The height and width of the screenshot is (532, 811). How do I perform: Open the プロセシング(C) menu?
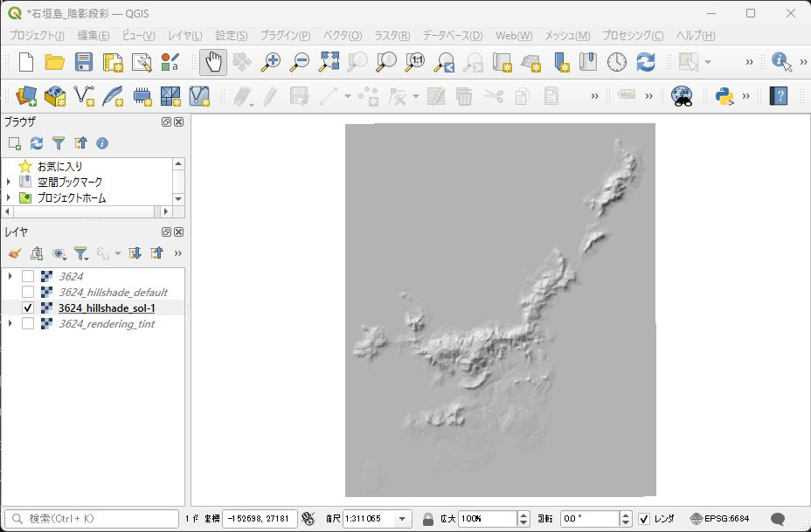[x=633, y=36]
